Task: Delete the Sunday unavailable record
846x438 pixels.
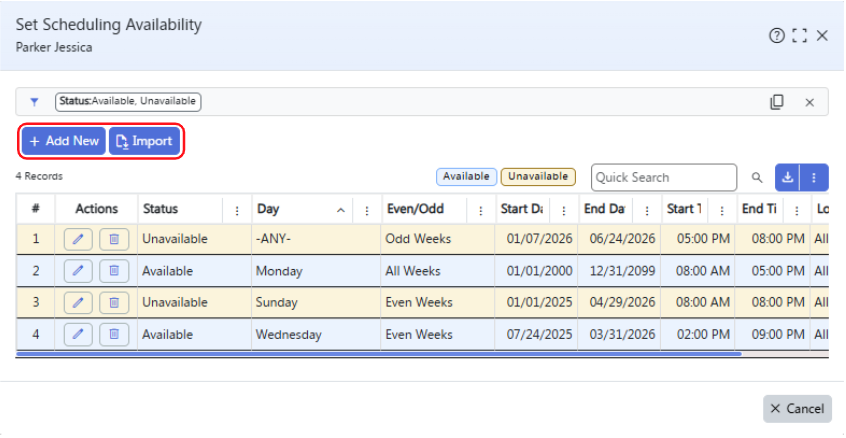Action: pos(114,303)
